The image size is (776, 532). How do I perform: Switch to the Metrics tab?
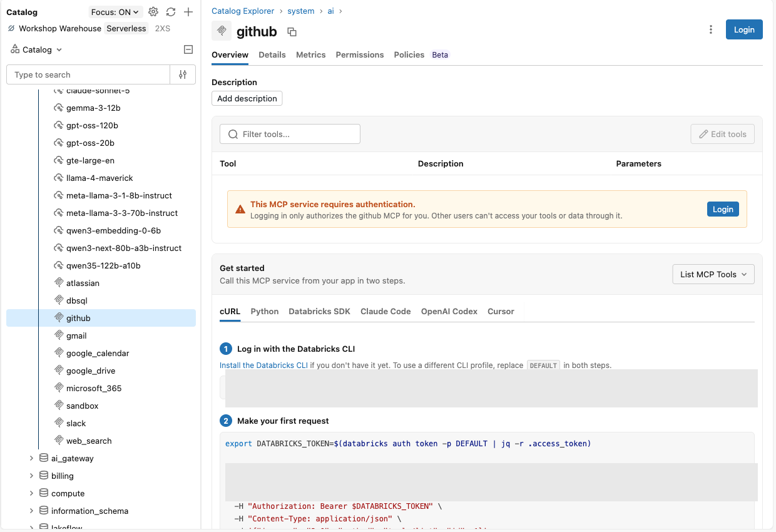pyautogui.click(x=311, y=55)
